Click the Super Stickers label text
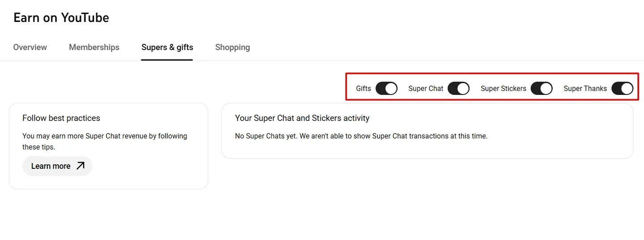 click(x=504, y=89)
